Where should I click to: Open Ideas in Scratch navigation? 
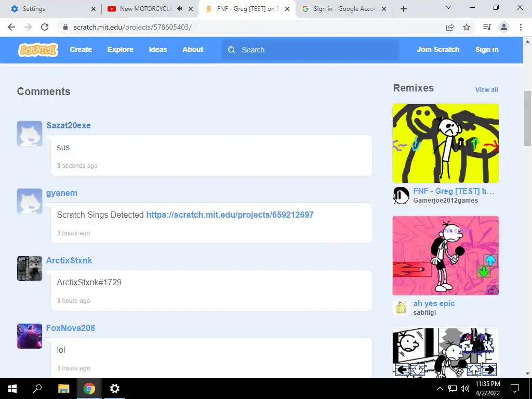point(158,49)
